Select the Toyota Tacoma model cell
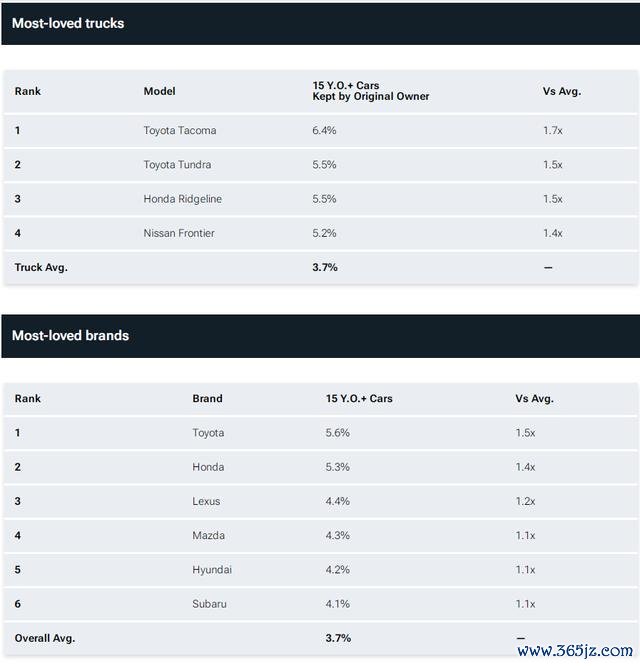 [x=180, y=130]
